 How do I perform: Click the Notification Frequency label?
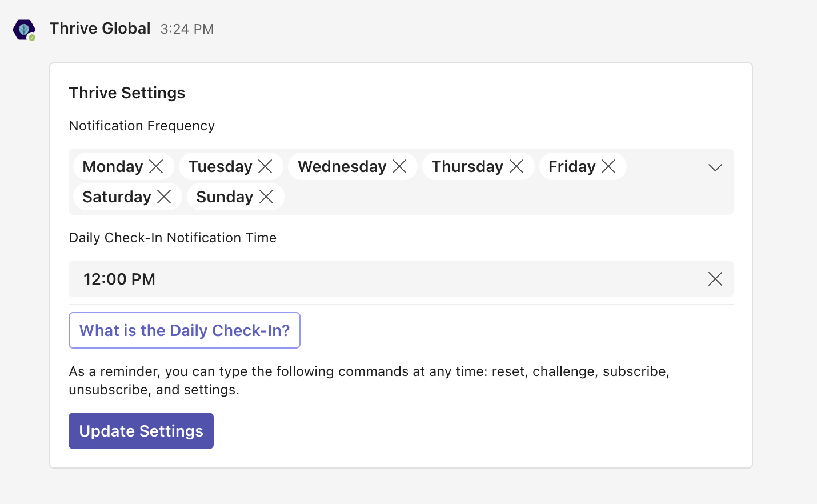coord(142,126)
